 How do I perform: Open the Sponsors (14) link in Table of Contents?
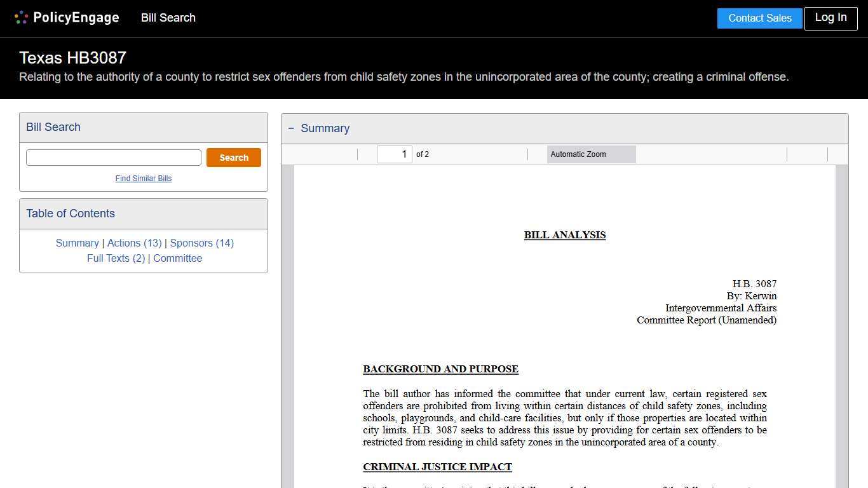[201, 243]
